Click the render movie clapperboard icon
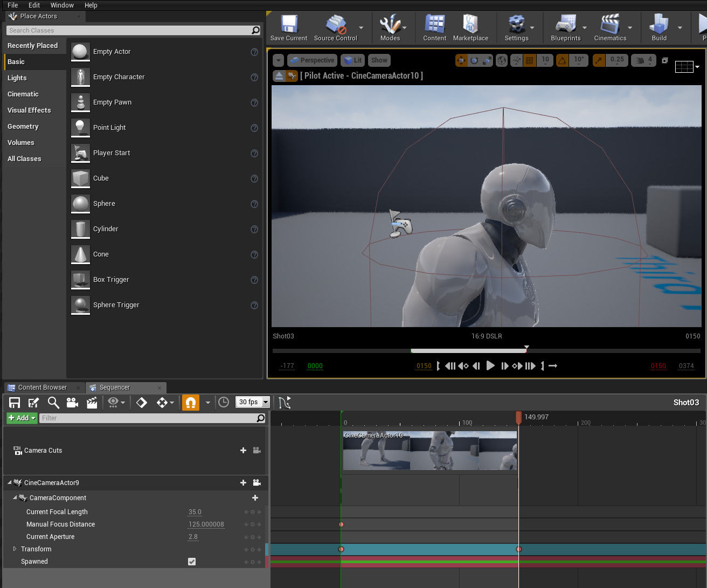The height and width of the screenshot is (588, 707). [x=92, y=403]
